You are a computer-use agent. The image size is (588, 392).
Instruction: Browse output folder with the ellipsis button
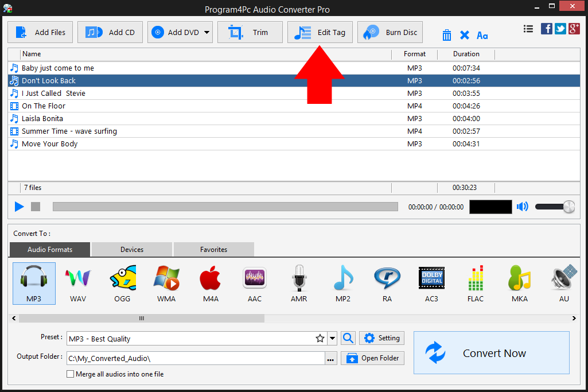(x=330, y=357)
